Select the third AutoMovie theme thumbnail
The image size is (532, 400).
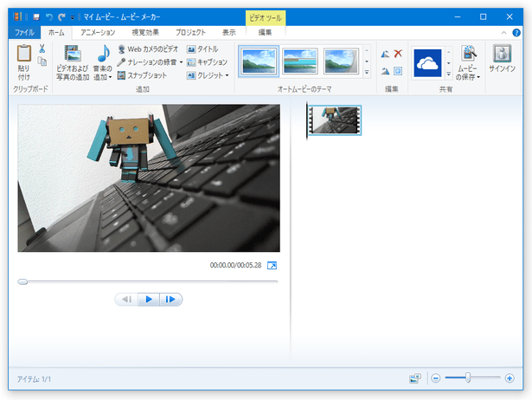(x=341, y=61)
